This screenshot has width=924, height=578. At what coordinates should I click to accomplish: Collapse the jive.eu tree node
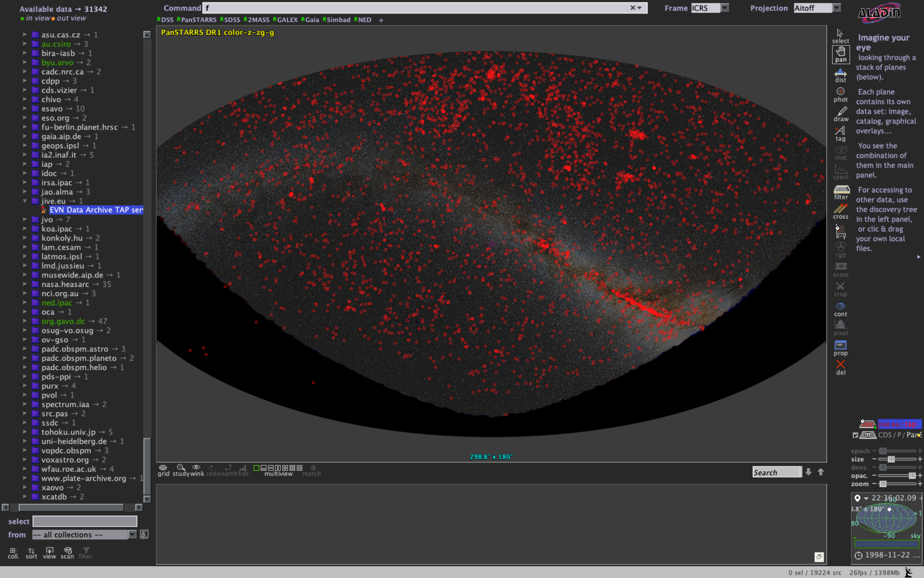point(25,201)
